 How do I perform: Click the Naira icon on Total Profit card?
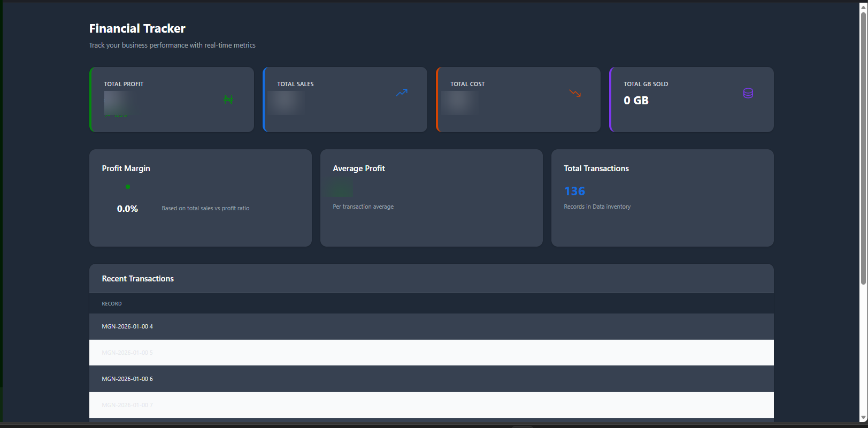(228, 100)
